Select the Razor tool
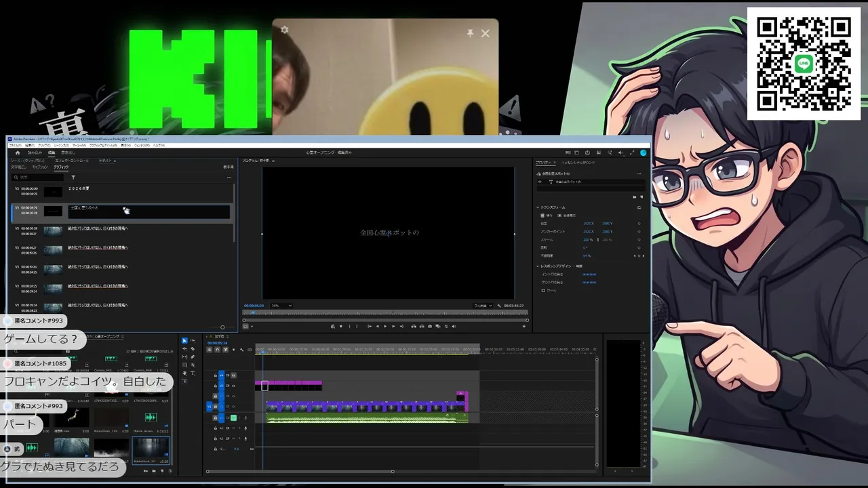The width and height of the screenshot is (868, 488). click(193, 349)
